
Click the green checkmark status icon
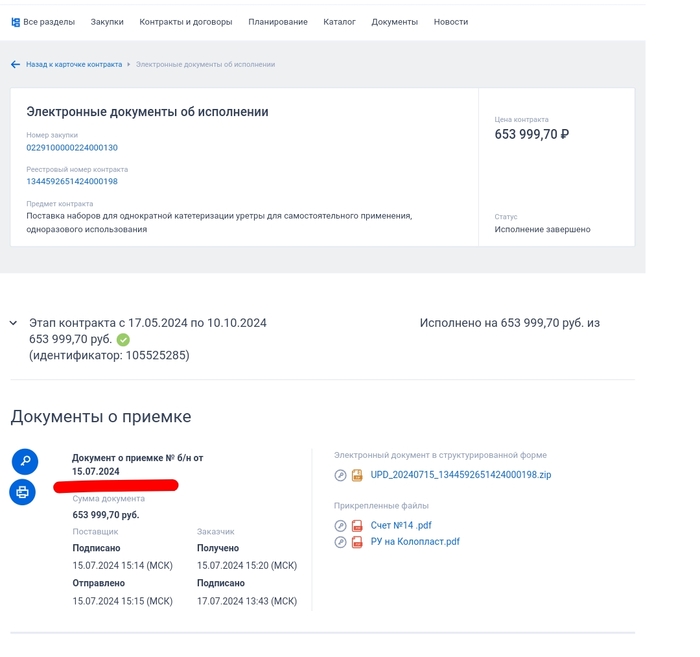click(123, 340)
